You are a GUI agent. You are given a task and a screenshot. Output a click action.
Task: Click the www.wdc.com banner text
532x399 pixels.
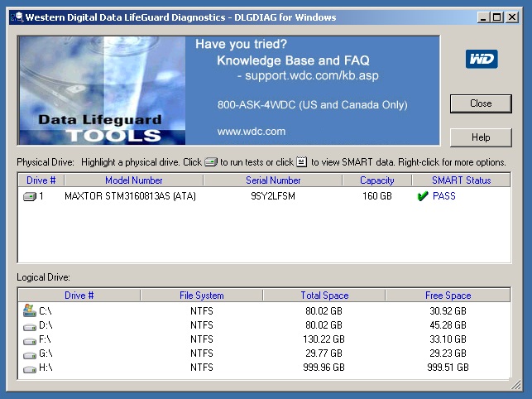click(252, 132)
